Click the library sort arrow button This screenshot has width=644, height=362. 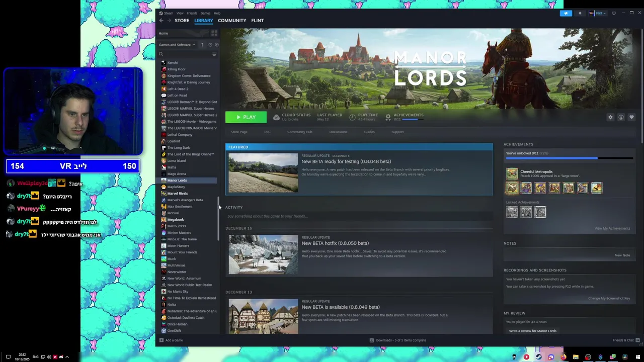pyautogui.click(x=202, y=45)
